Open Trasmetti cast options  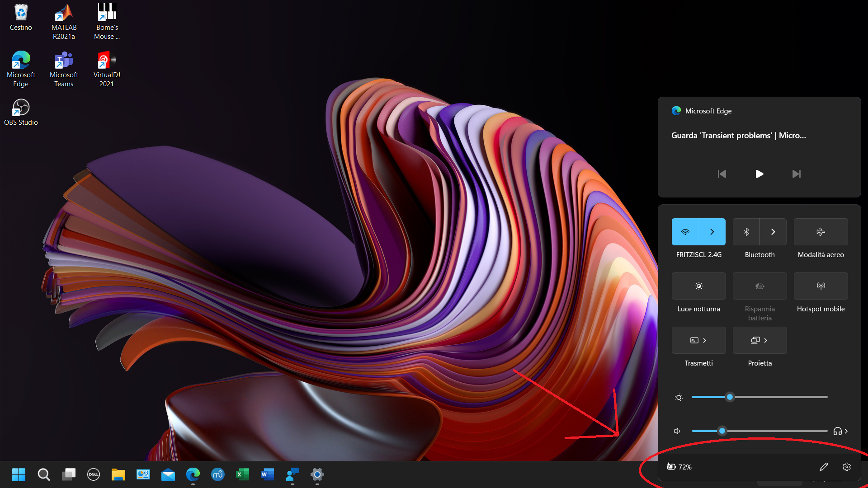coord(699,340)
